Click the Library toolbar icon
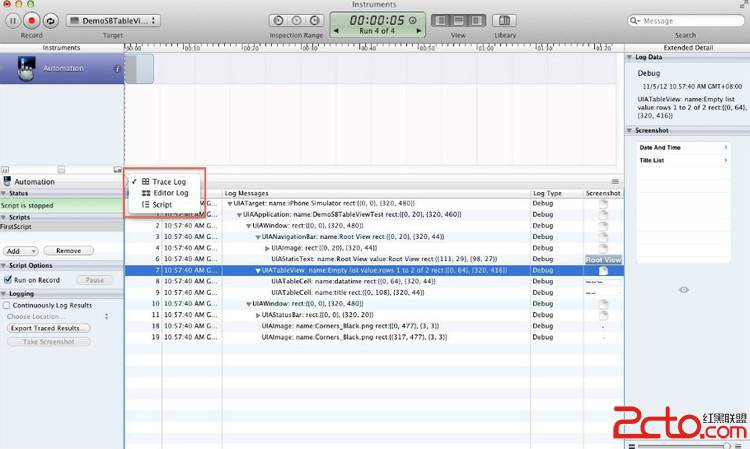The image size is (750, 449). pyautogui.click(x=505, y=20)
